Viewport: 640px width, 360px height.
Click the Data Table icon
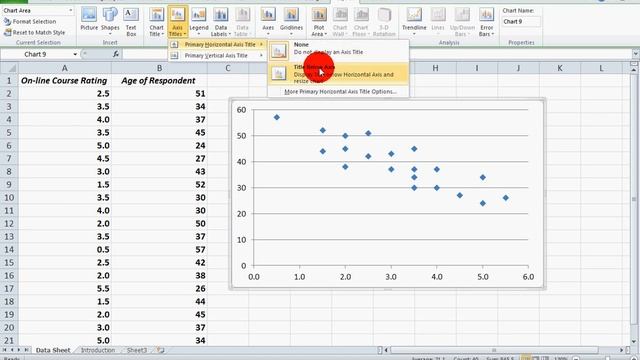pos(242,22)
